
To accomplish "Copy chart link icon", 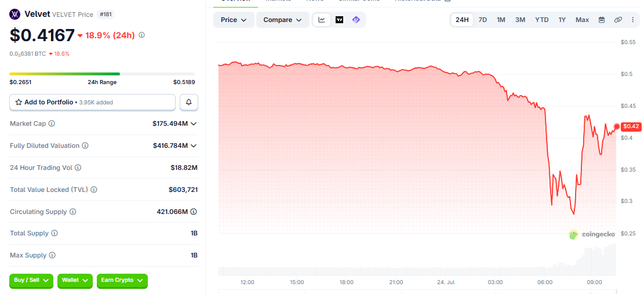I will tap(618, 20).
